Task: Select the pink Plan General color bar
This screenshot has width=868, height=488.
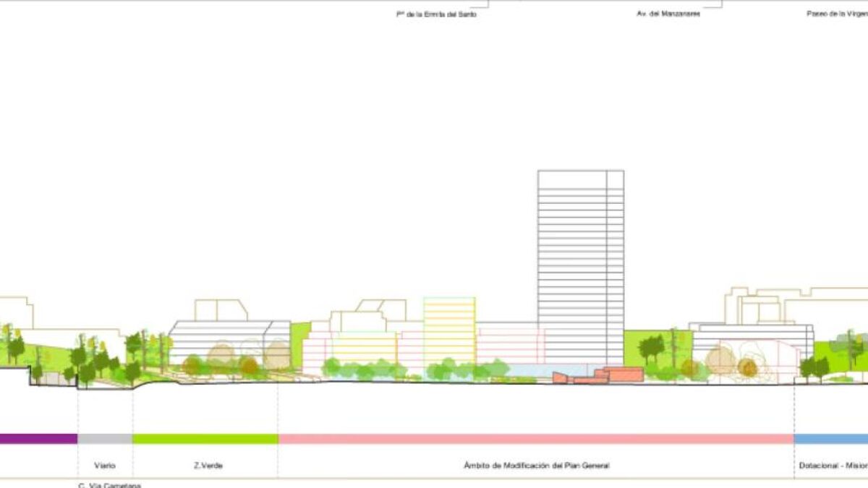Action: (535, 439)
